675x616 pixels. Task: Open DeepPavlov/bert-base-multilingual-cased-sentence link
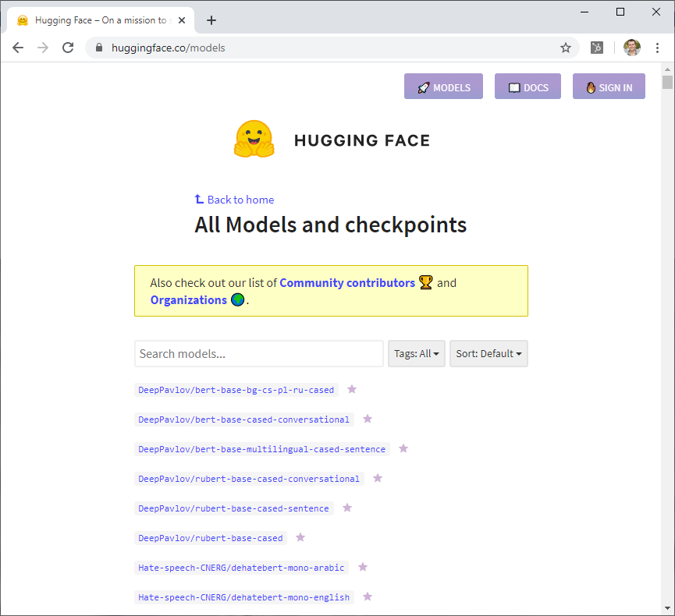point(261,449)
